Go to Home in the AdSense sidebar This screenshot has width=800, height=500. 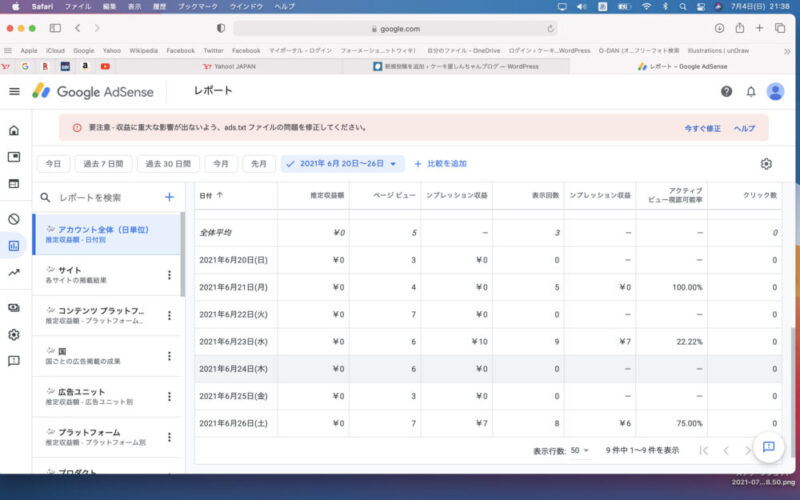coord(14,130)
